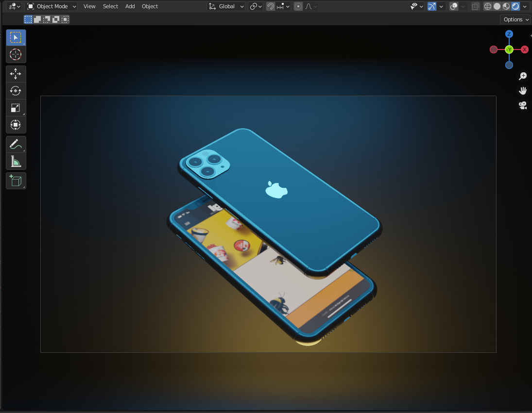Toggle snapping magnet
The image size is (532, 413).
pyautogui.click(x=271, y=6)
